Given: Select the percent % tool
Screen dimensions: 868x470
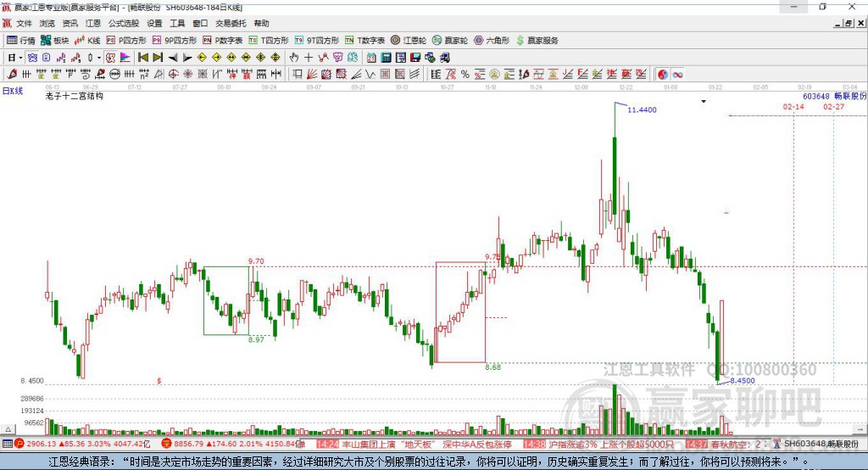Looking at the screenshot, I should point(465,75).
